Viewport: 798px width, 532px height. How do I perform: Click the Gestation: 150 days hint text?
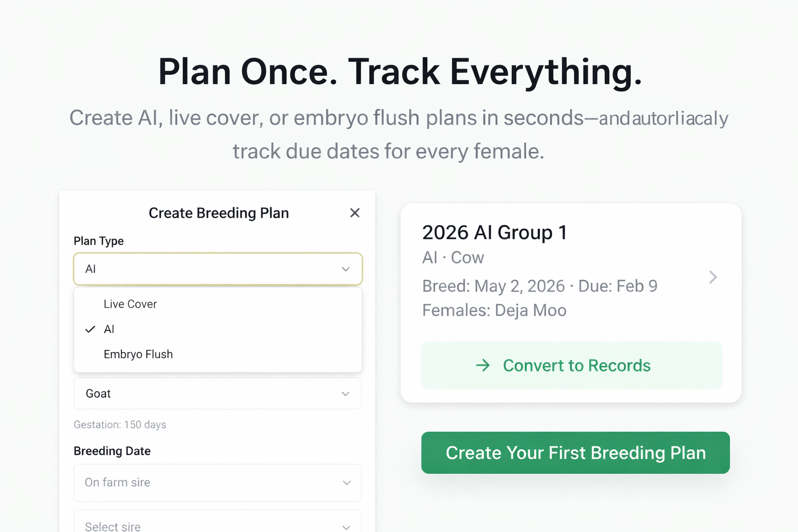click(120, 424)
